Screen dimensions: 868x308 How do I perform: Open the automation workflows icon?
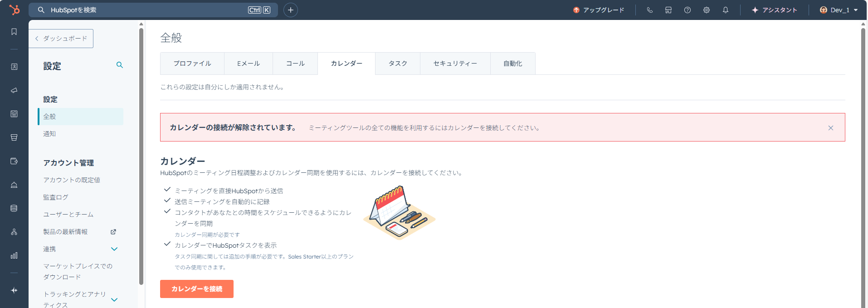tap(14, 232)
